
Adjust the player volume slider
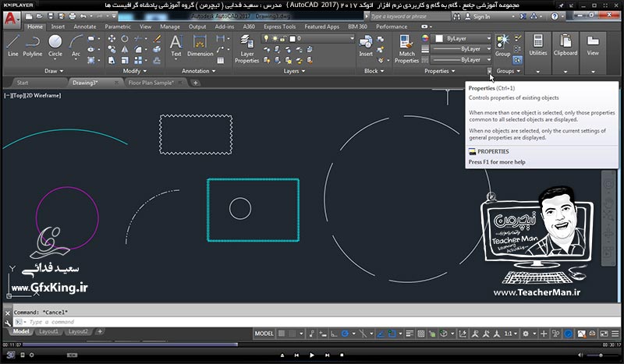[602, 355]
